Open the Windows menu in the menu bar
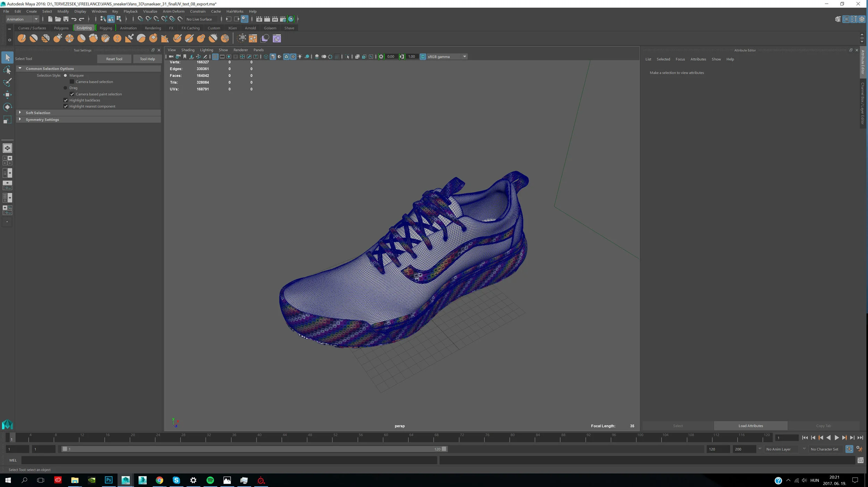This screenshot has width=868, height=487. click(x=99, y=11)
